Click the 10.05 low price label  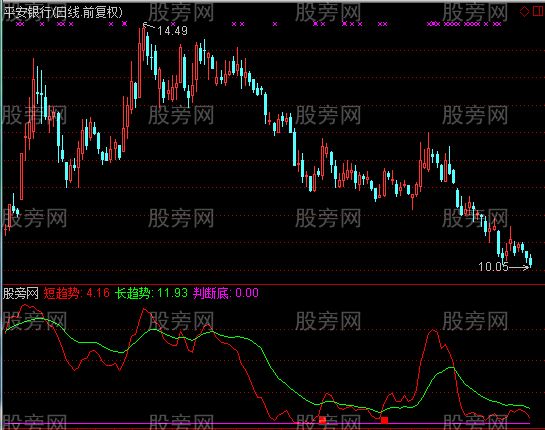point(493,267)
